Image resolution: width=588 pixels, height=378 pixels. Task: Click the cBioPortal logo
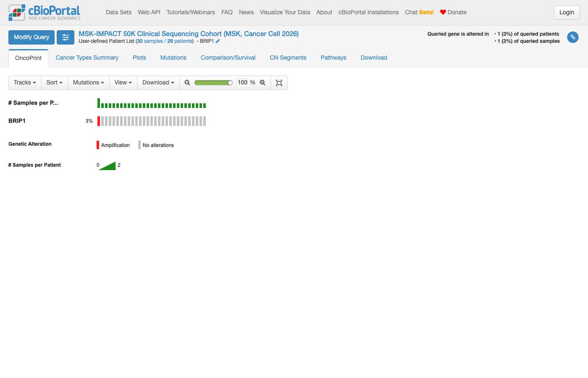45,13
